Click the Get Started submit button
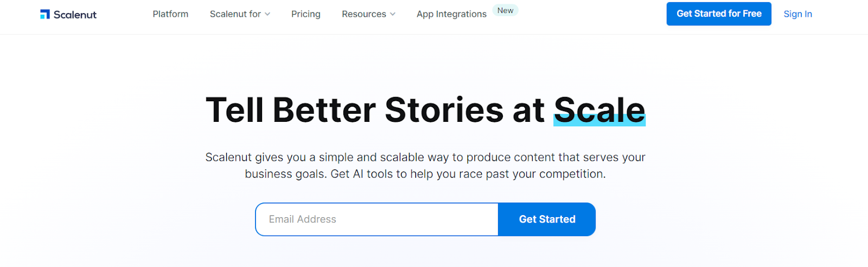 (547, 219)
